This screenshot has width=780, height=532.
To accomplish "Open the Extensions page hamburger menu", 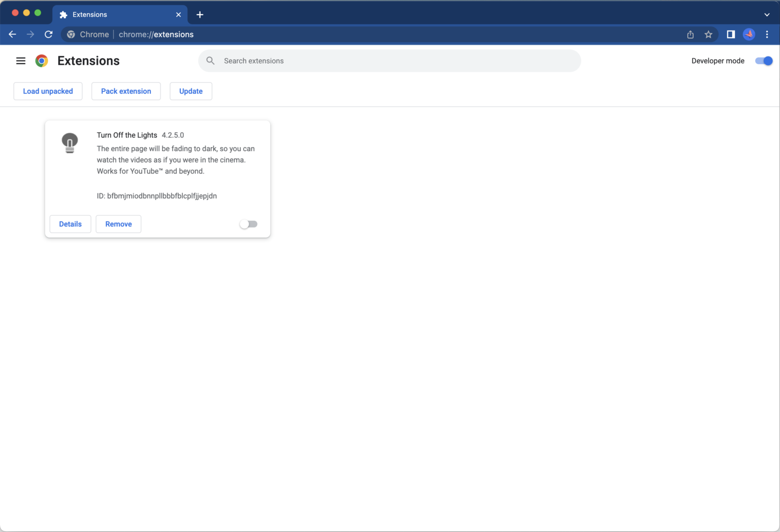I will (x=20, y=60).
